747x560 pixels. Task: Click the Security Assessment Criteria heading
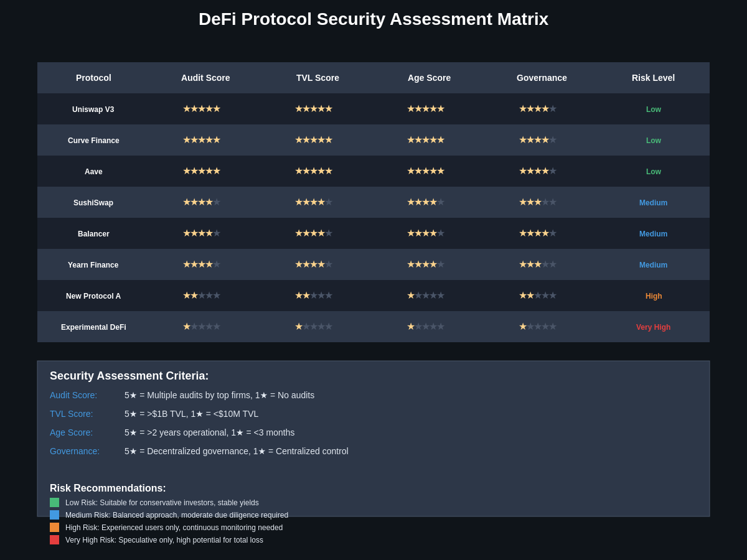[129, 376]
